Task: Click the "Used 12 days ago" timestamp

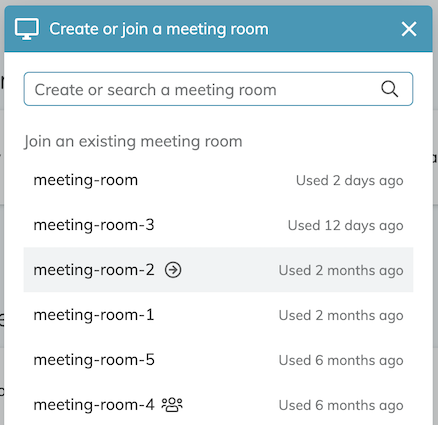Action: 346,226
